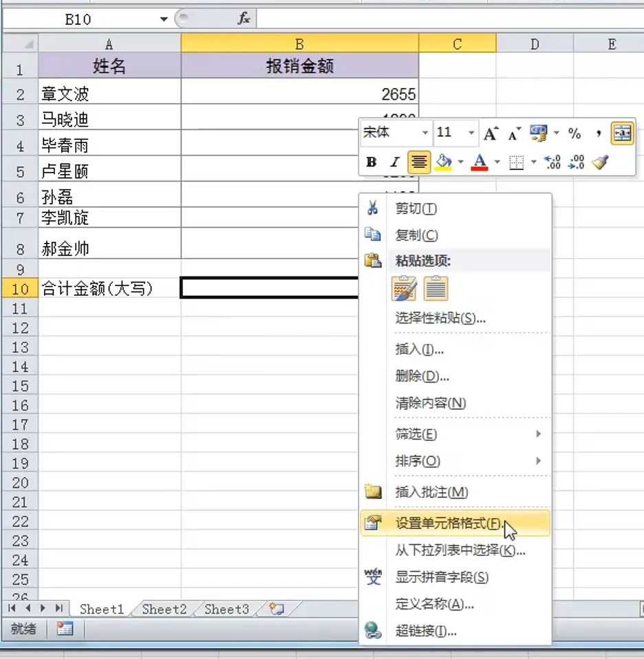Open fill color dropdown arrow
Screen dimensions: 644x659
pyautogui.click(x=461, y=162)
